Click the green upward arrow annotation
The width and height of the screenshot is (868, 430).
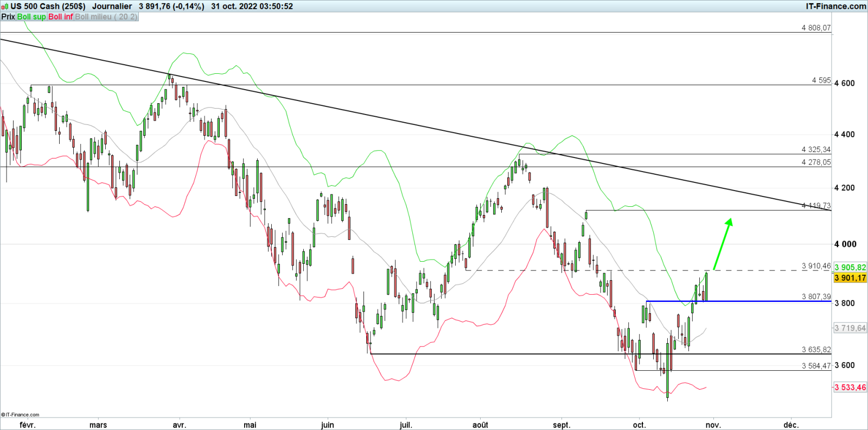[723, 243]
